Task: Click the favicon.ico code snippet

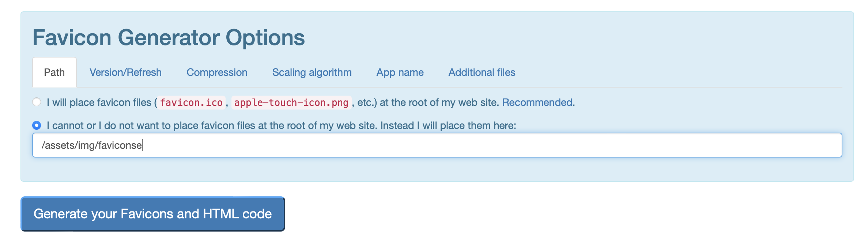Action: pos(191,103)
